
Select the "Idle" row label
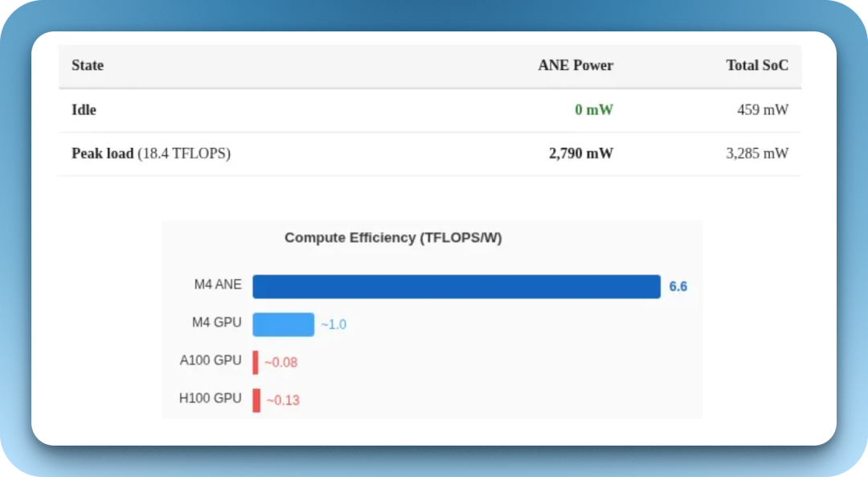[84, 109]
